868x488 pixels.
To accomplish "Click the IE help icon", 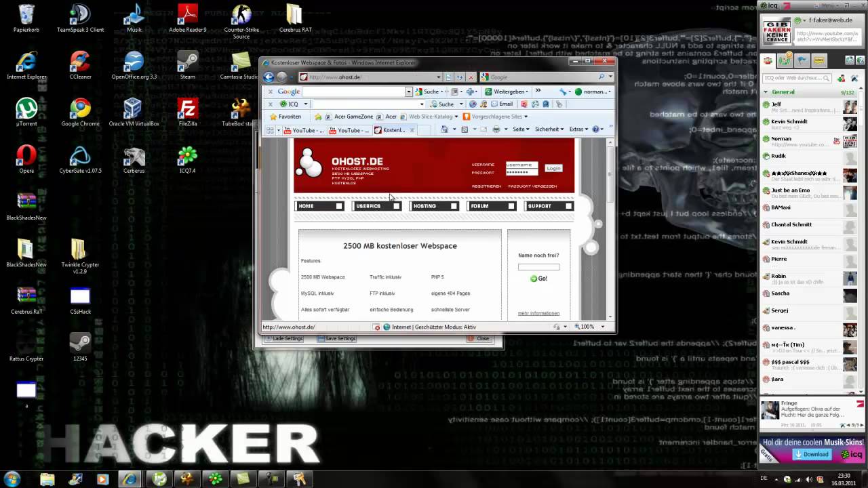I will click(x=596, y=129).
